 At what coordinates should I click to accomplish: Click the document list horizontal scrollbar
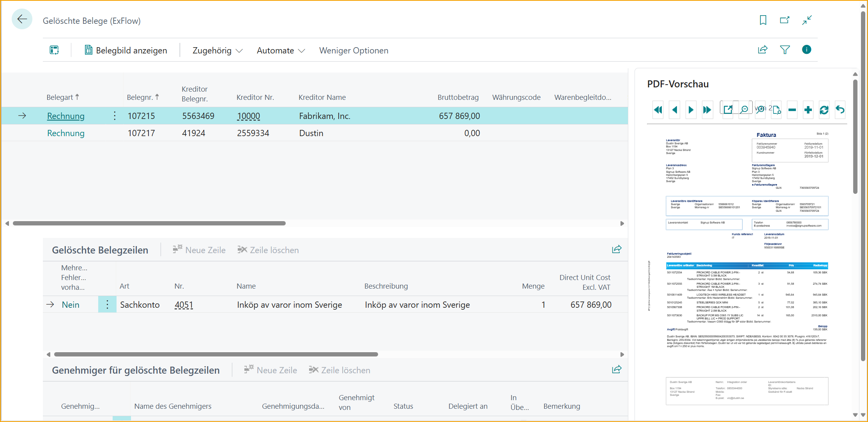[149, 223]
